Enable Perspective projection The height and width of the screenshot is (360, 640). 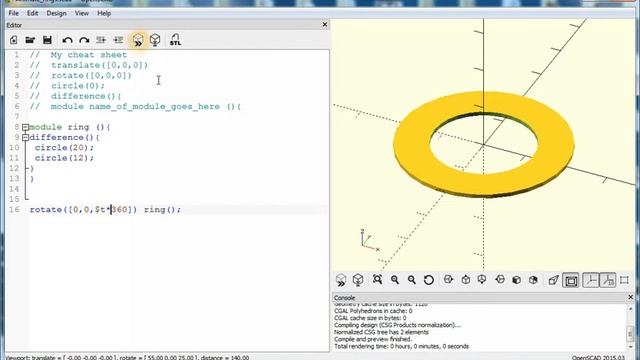(x=553, y=280)
